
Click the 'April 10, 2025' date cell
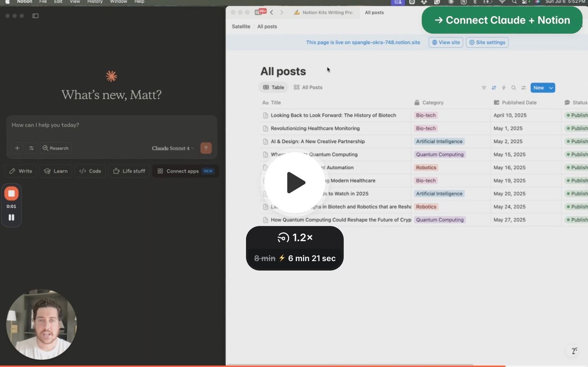509,116
